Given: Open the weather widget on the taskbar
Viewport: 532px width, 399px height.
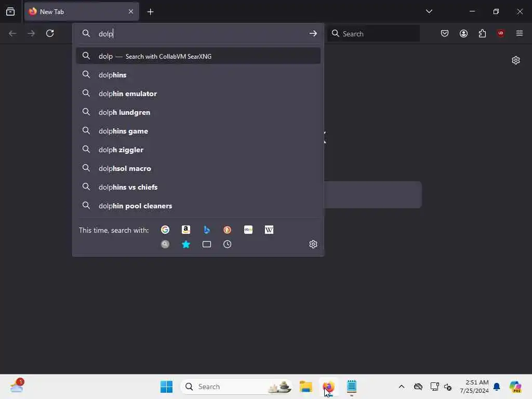Looking at the screenshot, I should coord(17,386).
